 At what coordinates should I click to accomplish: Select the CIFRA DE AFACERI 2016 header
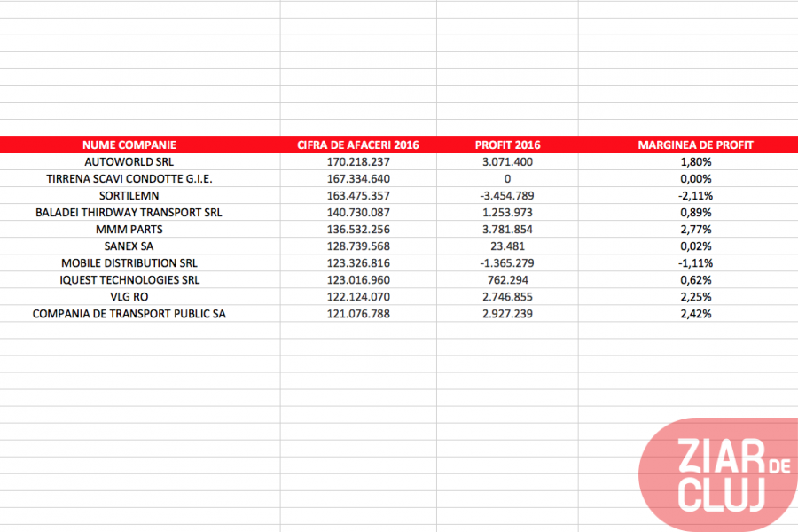click(358, 145)
